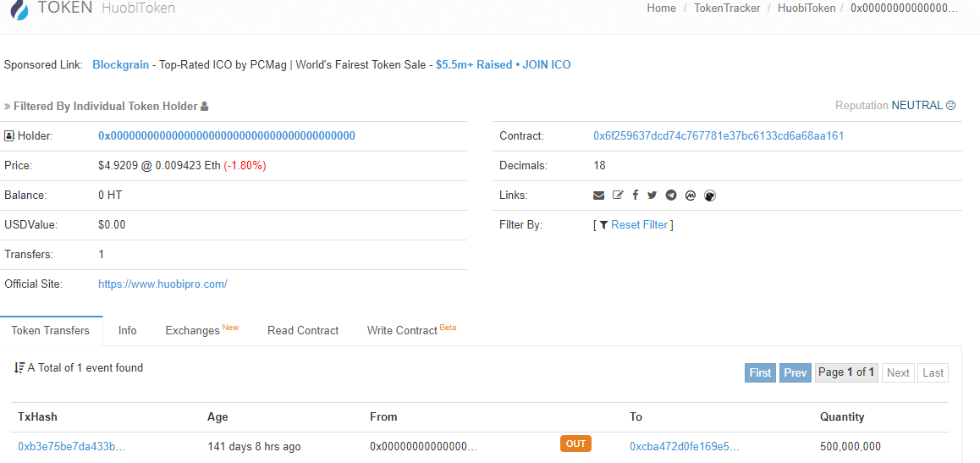980x463 pixels.
Task: Click the Prev page button
Action: 796,373
